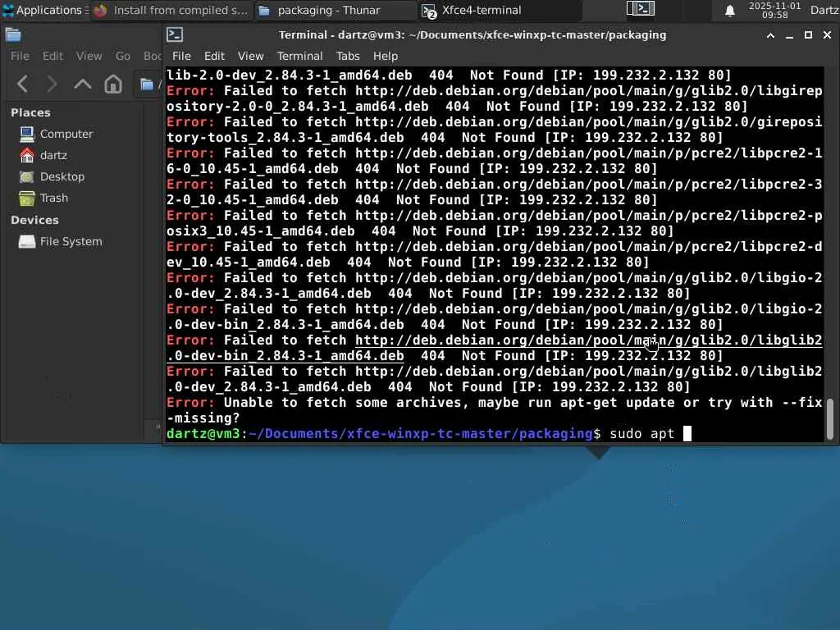Select File System under Devices
Image resolution: width=840 pixels, height=630 pixels.
72,242
